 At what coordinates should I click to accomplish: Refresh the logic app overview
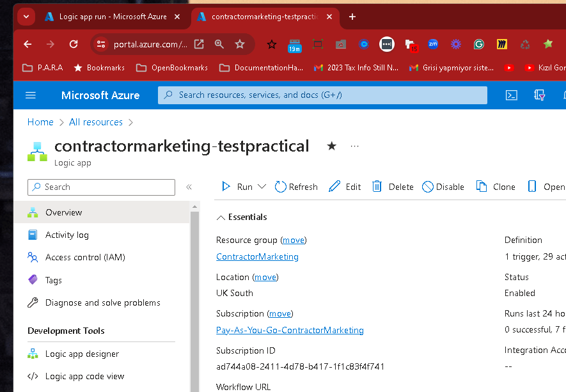296,187
